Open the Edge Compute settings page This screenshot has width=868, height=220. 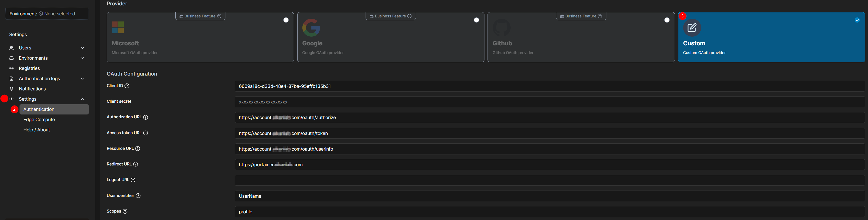pyautogui.click(x=39, y=120)
